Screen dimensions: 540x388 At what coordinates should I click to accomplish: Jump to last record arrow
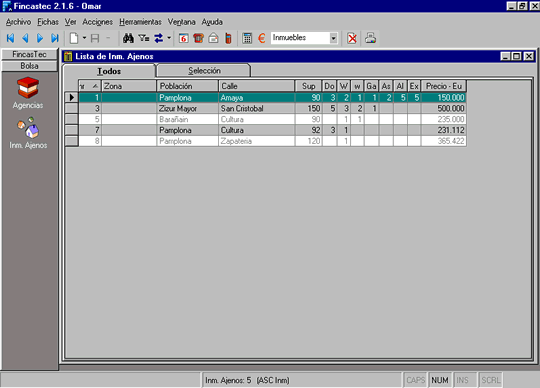(55, 38)
